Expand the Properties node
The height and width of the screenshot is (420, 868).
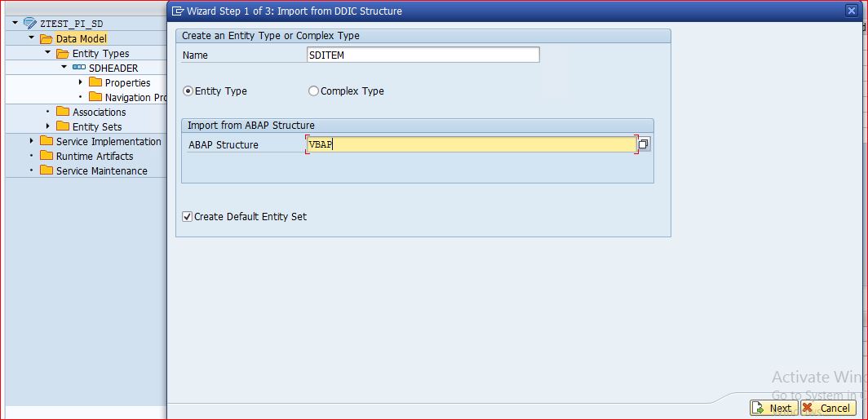(80, 82)
